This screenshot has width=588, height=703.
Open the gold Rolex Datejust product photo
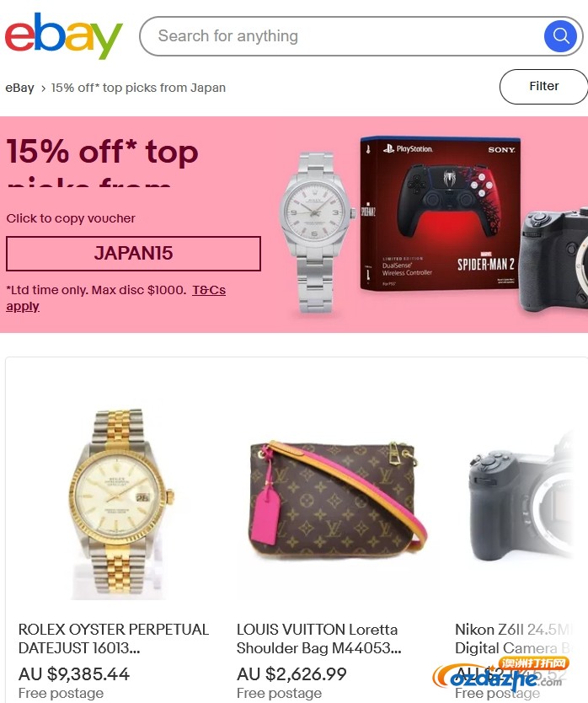click(121, 504)
